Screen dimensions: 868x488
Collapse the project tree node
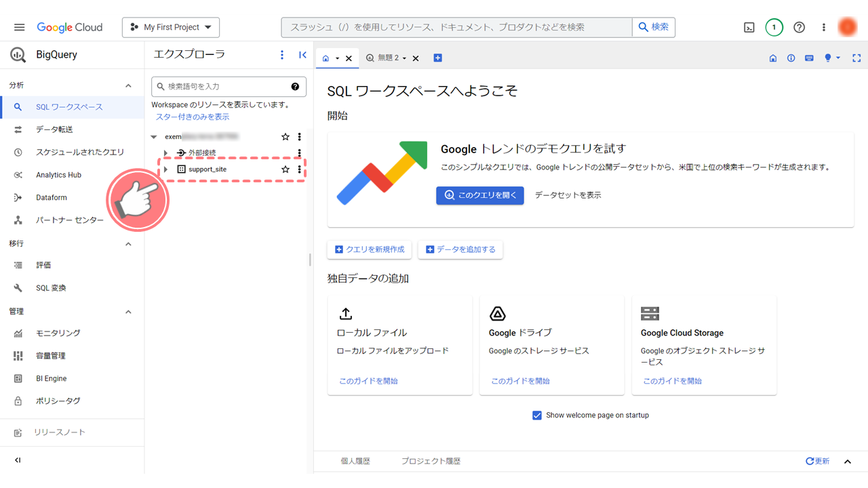tap(154, 137)
